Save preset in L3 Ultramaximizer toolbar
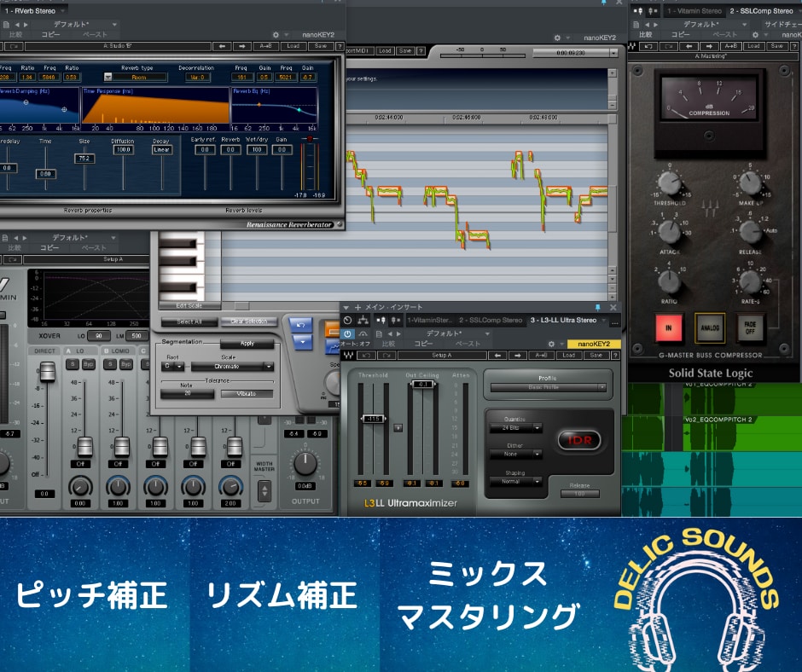This screenshot has width=802, height=672. [x=596, y=355]
